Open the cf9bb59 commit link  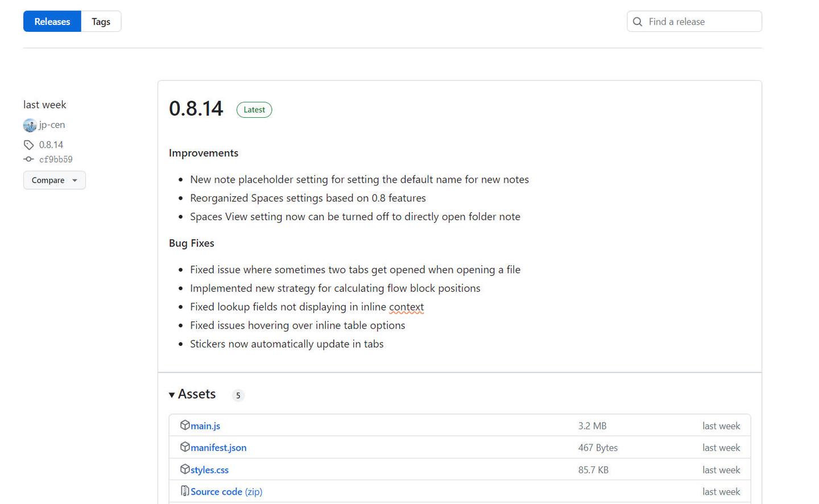pyautogui.click(x=56, y=160)
